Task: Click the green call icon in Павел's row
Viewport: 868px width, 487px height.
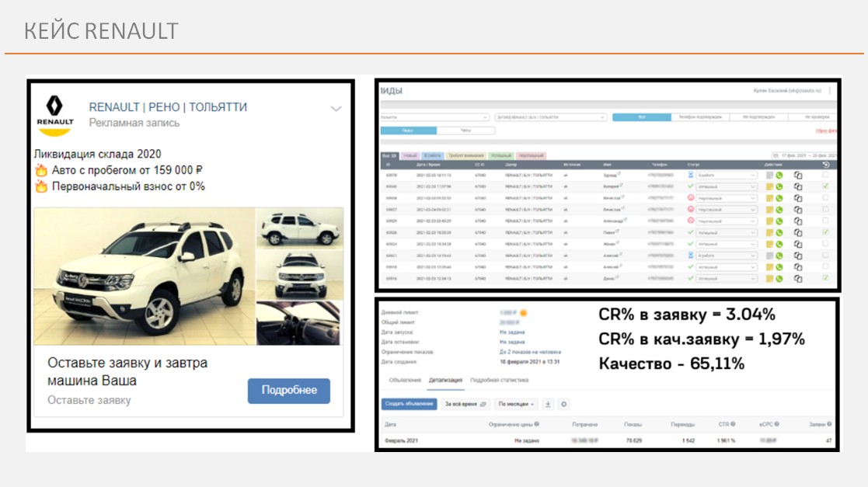Action: click(779, 233)
